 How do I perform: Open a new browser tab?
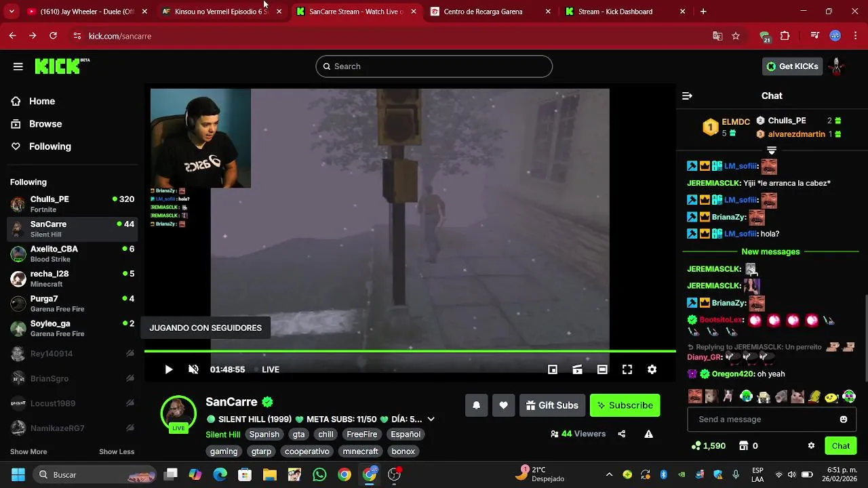(x=703, y=12)
